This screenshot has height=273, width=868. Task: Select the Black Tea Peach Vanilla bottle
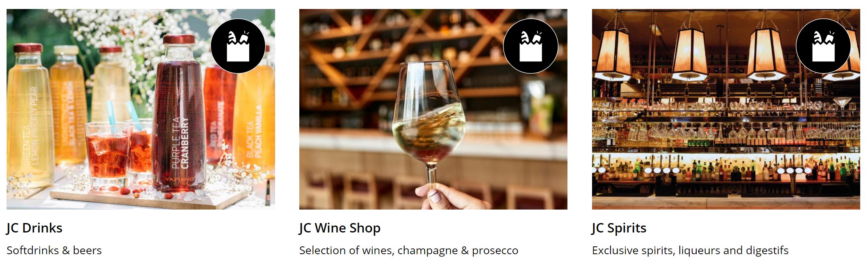click(x=255, y=123)
